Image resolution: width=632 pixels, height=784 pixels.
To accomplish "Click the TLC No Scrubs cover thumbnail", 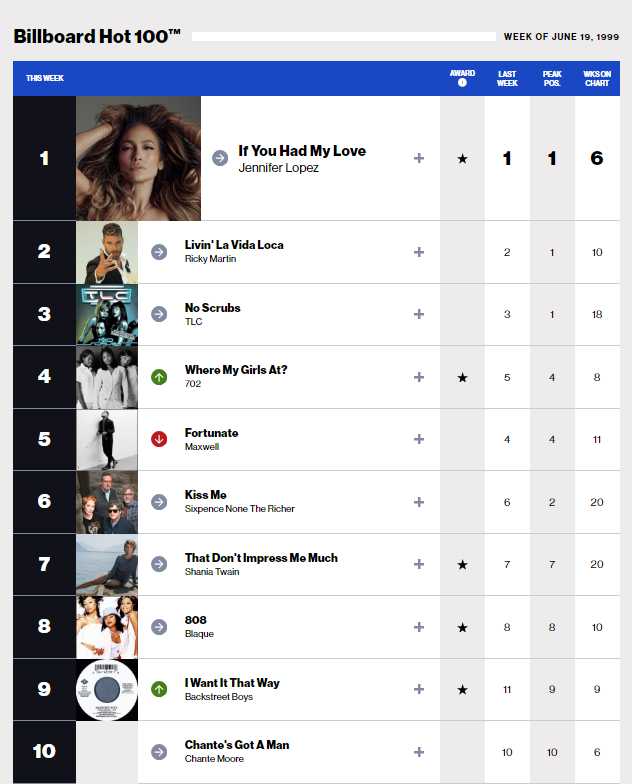I will pyautogui.click(x=107, y=314).
